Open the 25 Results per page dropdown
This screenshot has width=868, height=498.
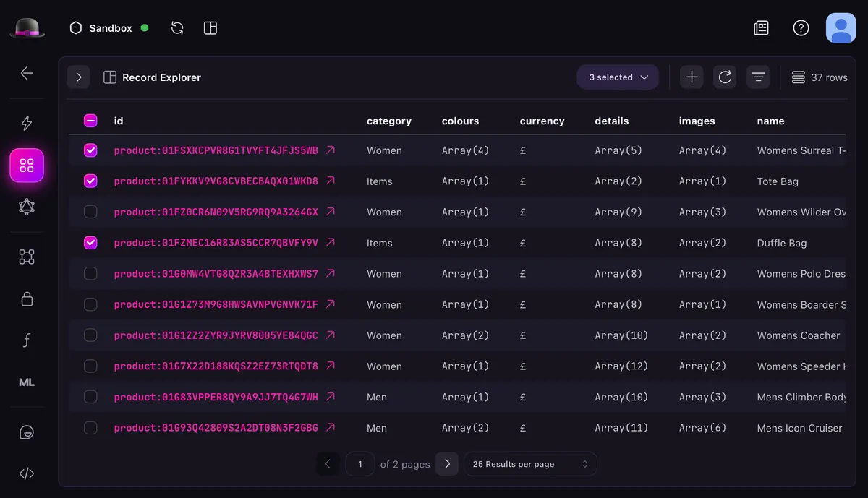[530, 464]
